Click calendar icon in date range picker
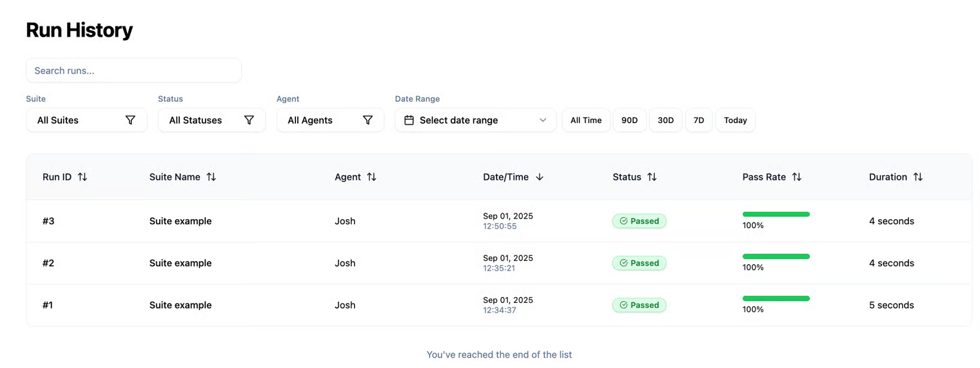The height and width of the screenshot is (368, 980). (409, 120)
